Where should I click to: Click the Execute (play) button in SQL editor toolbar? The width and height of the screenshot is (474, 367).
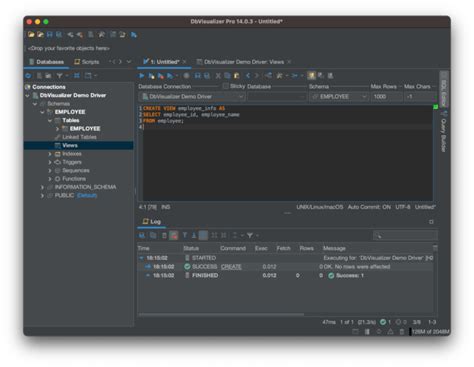click(142, 76)
